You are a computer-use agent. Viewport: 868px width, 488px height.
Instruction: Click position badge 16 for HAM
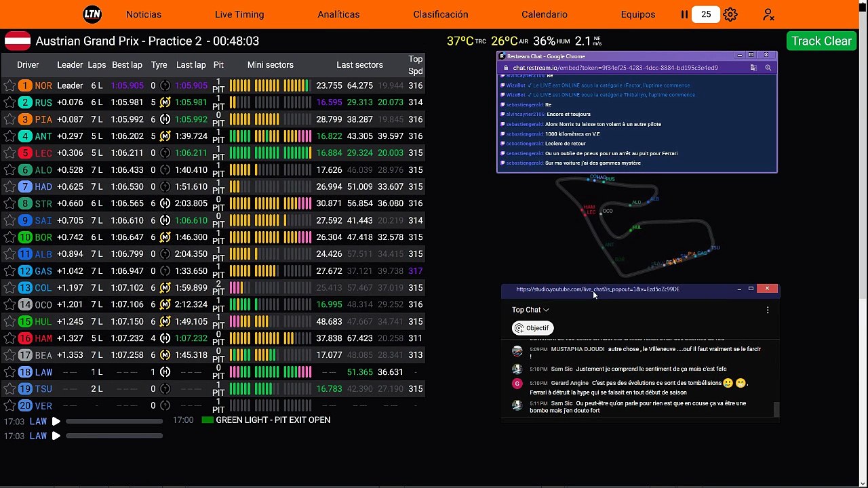[25, 338]
